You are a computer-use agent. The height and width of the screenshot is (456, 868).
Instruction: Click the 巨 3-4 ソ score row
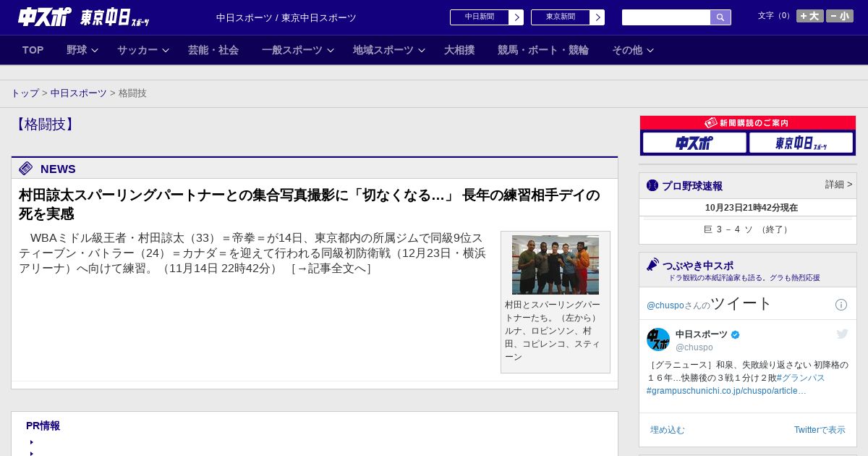coord(748,229)
